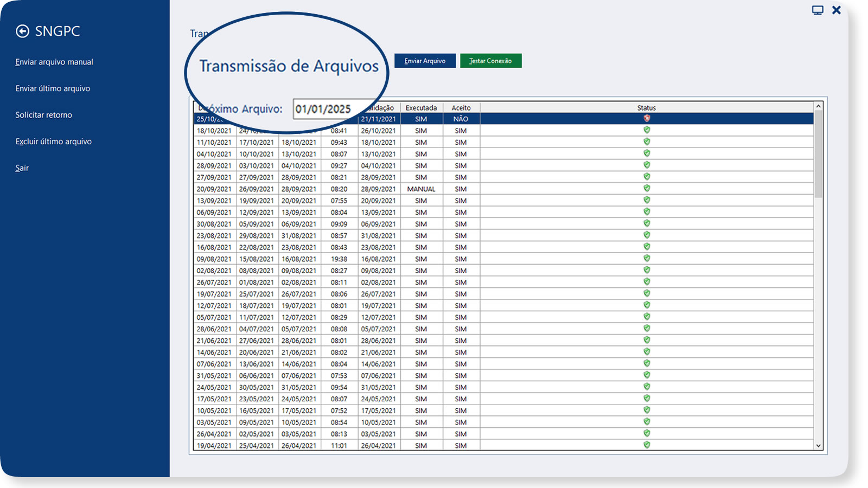Click status shield in row starting 19/07/2021
Image resolution: width=868 pixels, height=488 pixels.
(x=647, y=293)
